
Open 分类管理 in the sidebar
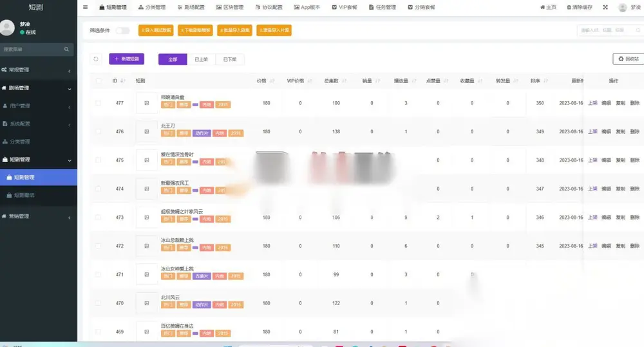(x=38, y=142)
